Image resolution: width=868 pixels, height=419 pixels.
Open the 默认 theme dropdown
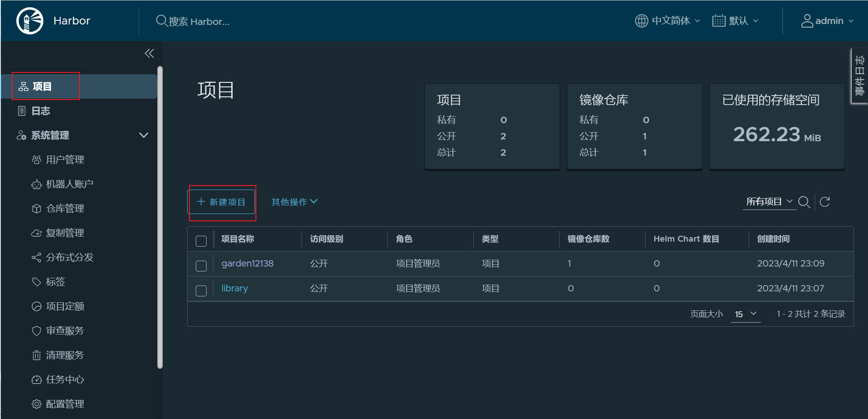point(736,21)
